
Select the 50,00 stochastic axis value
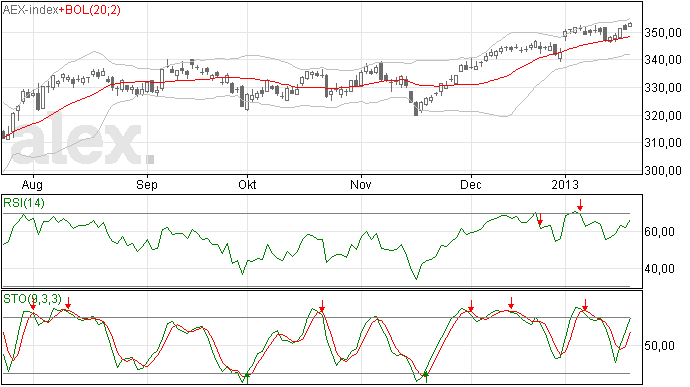(659, 346)
